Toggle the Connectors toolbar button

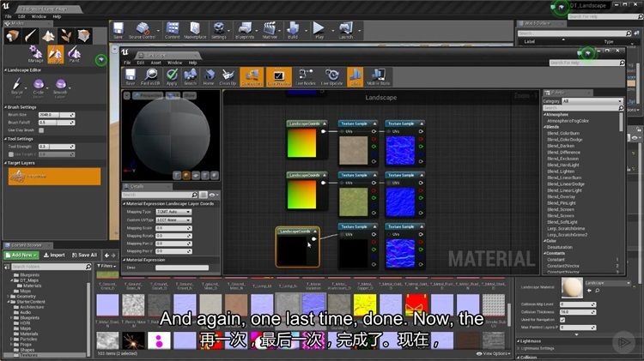(252, 76)
